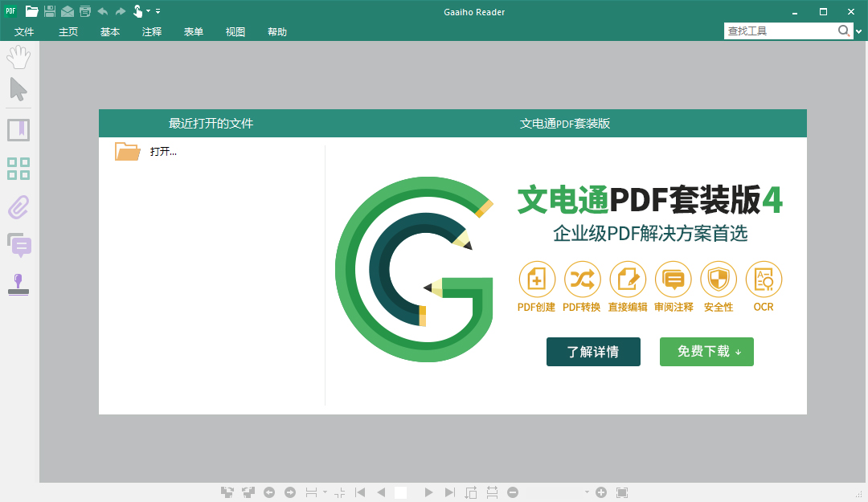Click the 安全性 shield icon
This screenshot has width=868, height=502.
[x=719, y=280]
